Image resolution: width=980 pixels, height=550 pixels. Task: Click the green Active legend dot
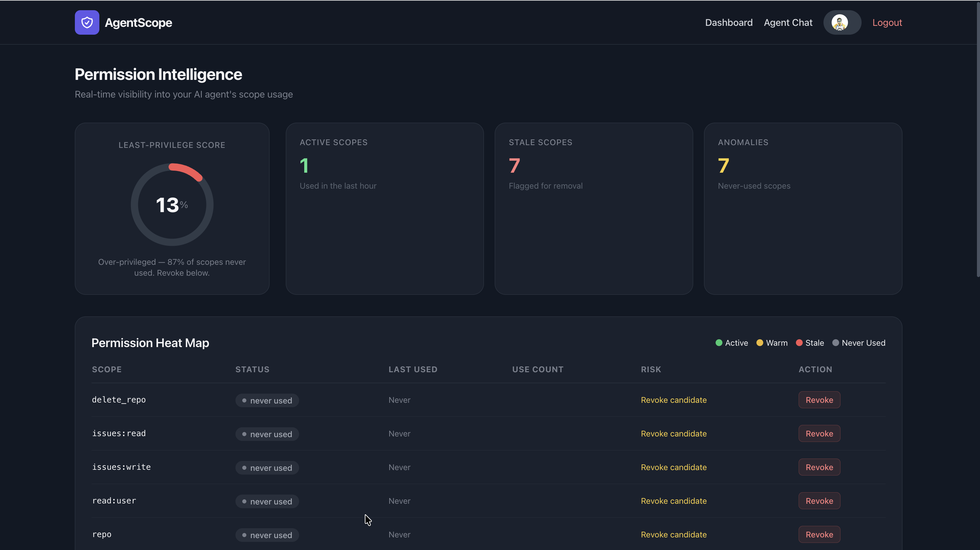click(719, 343)
